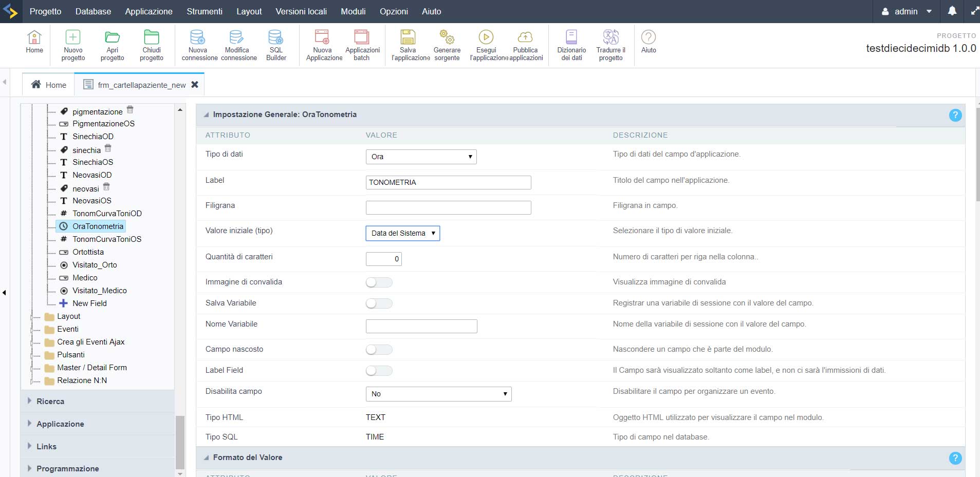Delete the neovasi field via trash icon
This screenshot has height=477, width=980.
(106, 186)
